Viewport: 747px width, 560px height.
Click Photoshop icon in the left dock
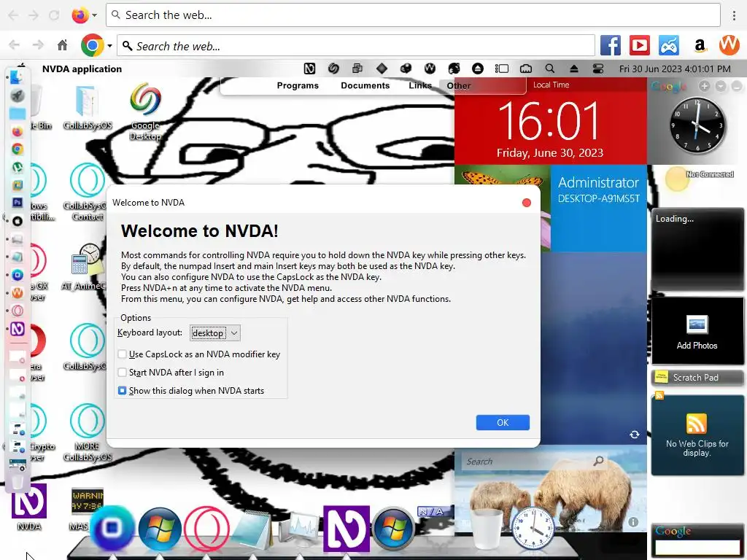point(18,203)
